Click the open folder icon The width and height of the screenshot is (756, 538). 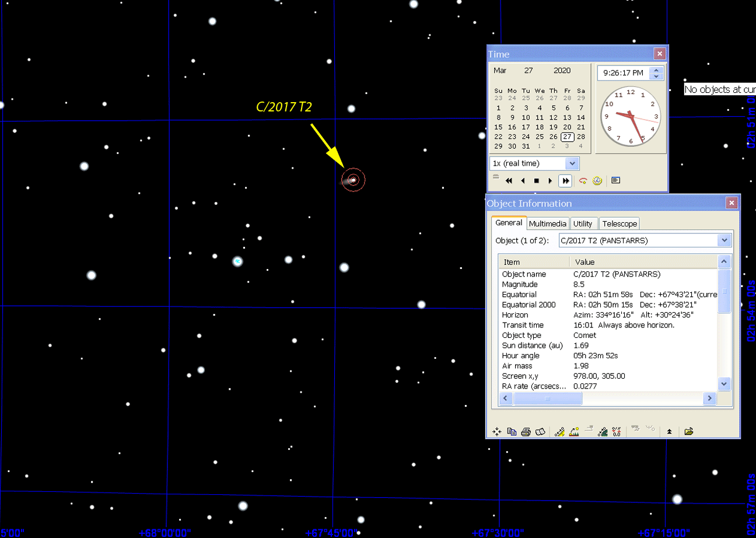[x=688, y=432]
